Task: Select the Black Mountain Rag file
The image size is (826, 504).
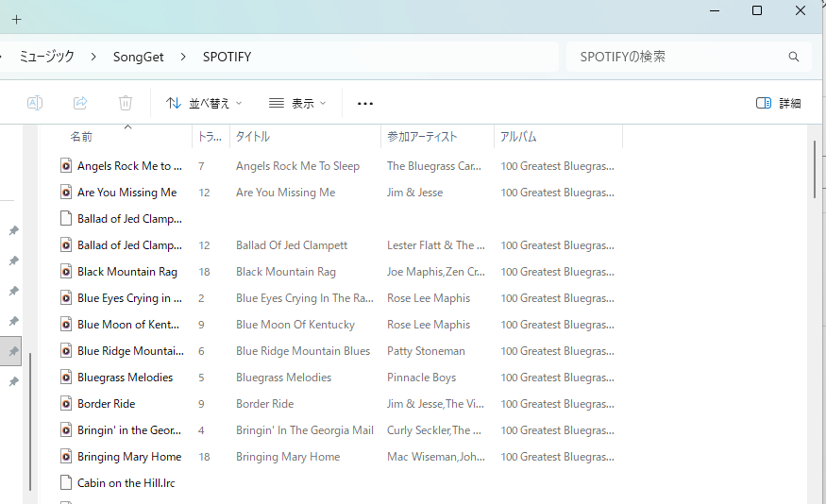Action: point(127,271)
